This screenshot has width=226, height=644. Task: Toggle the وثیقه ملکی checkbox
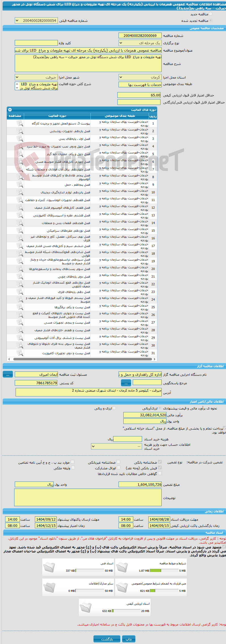click(x=73, y=468)
